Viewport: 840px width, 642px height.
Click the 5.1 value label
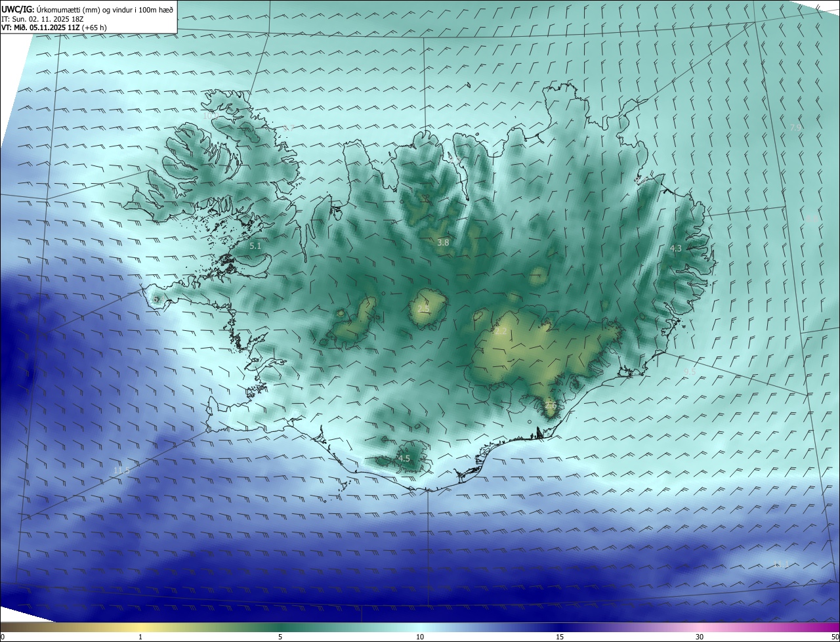(256, 246)
